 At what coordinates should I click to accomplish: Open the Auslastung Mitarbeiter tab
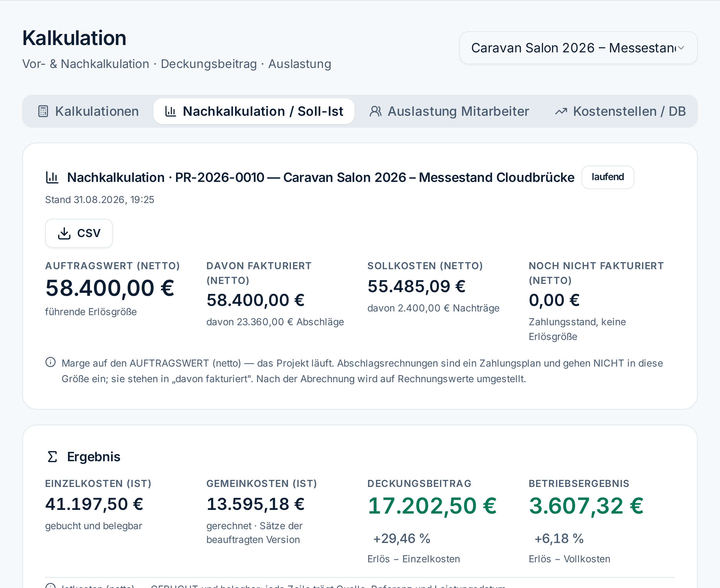449,111
